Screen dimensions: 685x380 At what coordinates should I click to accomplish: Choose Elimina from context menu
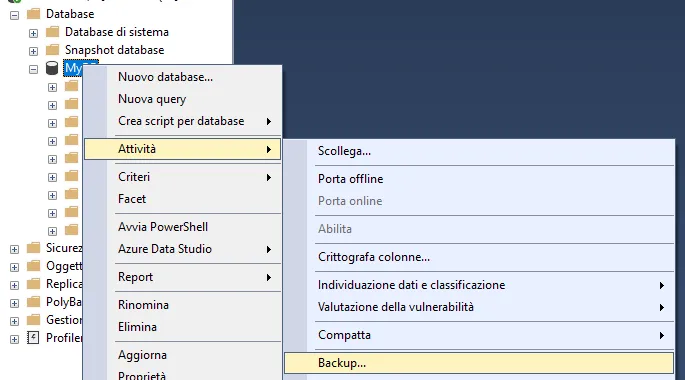click(183, 327)
